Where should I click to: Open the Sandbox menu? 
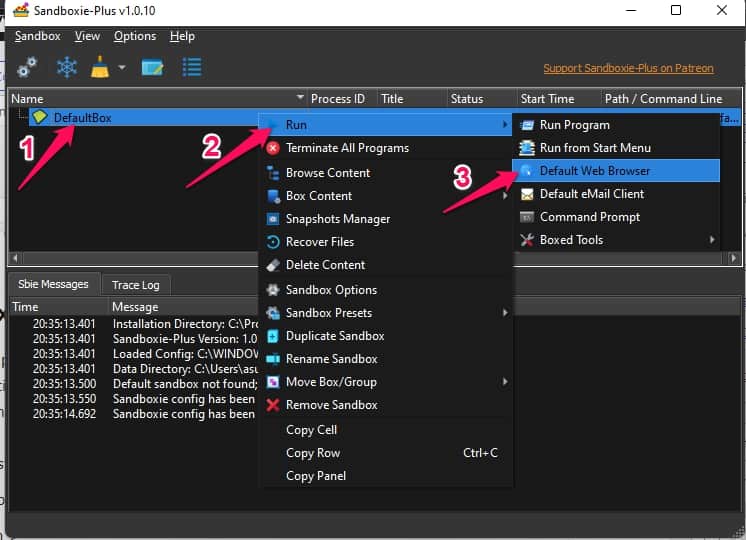(38, 36)
